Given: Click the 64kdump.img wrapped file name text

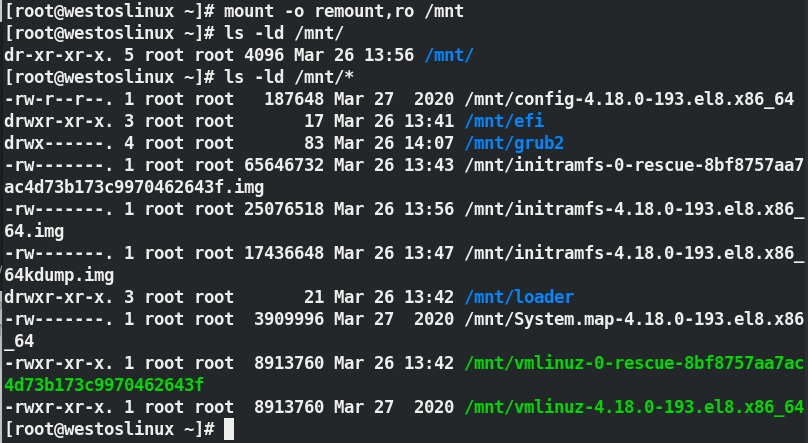Looking at the screenshot, I should (59, 276).
